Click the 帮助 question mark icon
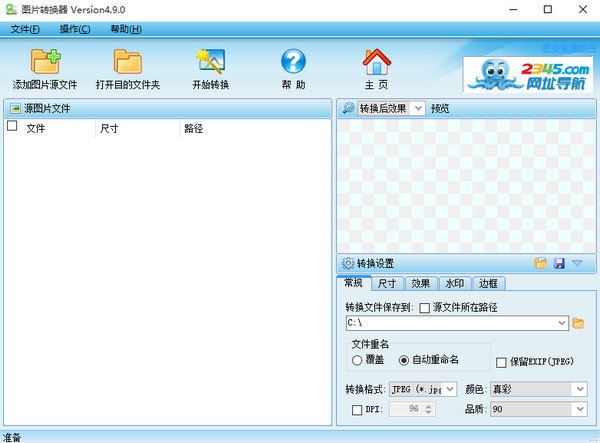The image size is (600, 443). point(293,62)
